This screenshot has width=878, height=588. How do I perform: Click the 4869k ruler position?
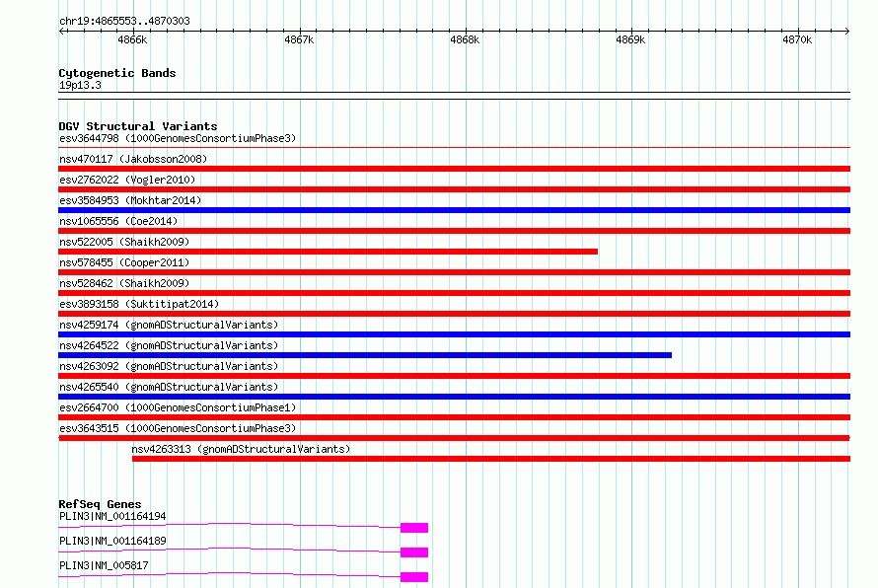630,39
